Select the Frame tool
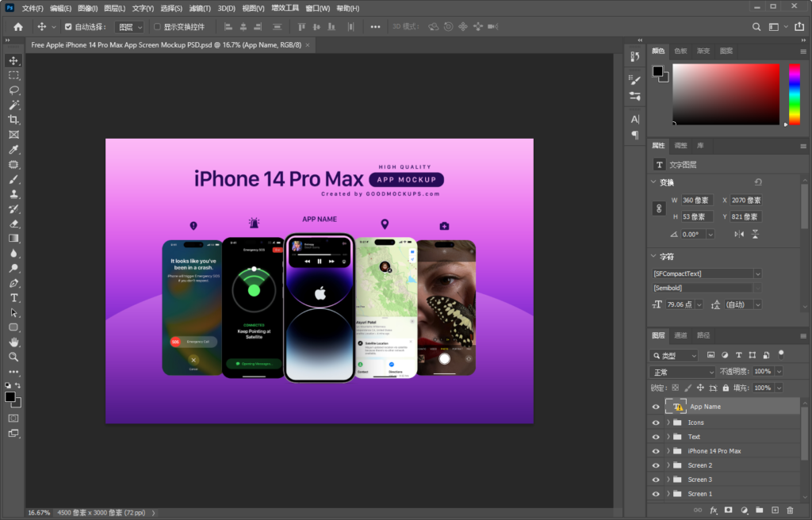Image resolution: width=812 pixels, height=520 pixels. point(13,135)
